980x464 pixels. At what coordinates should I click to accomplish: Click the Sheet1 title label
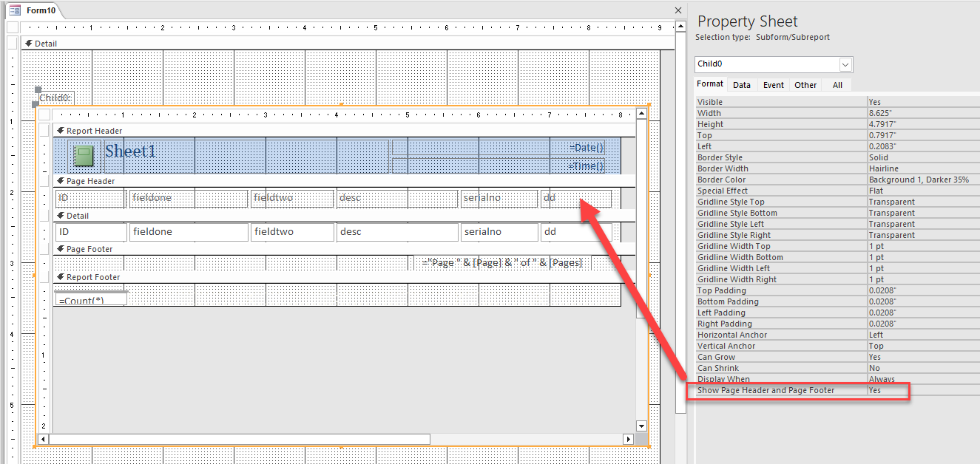[x=131, y=151]
